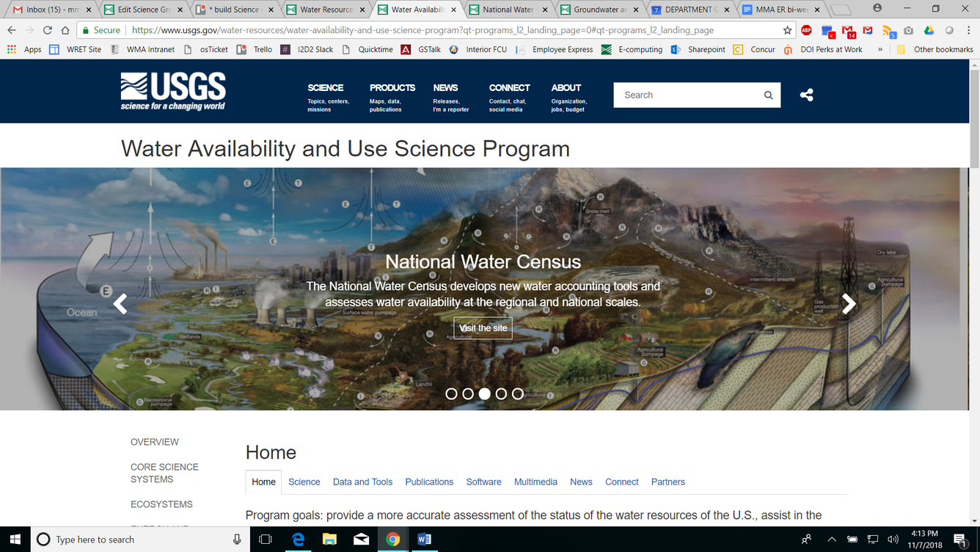Go to previous carousel slide arrow
This screenshot has height=552, width=980.
(x=120, y=303)
